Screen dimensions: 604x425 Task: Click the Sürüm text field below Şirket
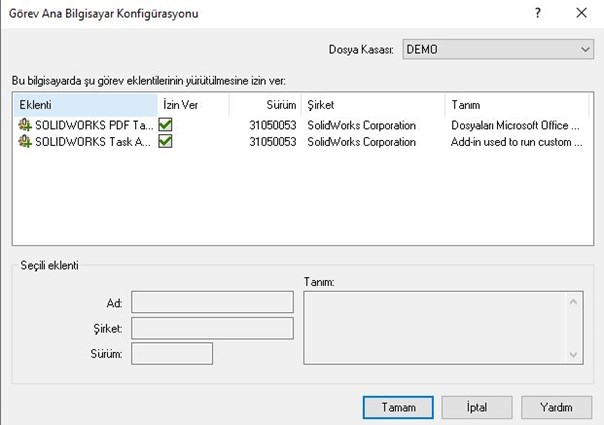[x=172, y=354]
